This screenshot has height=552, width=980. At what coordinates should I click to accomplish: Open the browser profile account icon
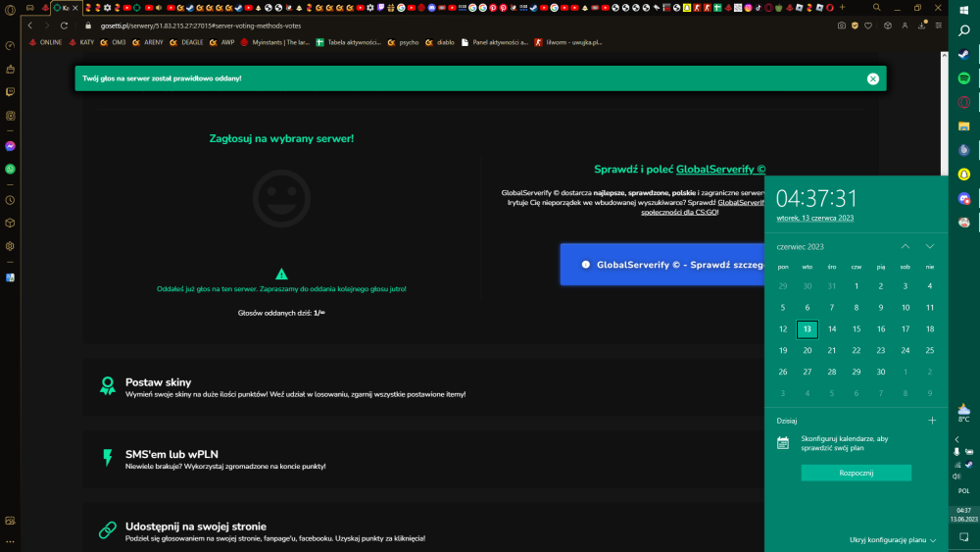coord(905,25)
